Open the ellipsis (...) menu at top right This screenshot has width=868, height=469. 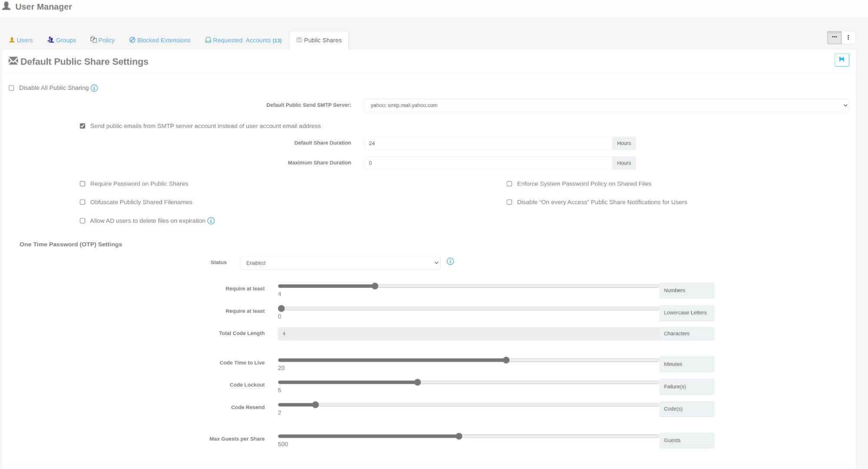[x=834, y=37]
